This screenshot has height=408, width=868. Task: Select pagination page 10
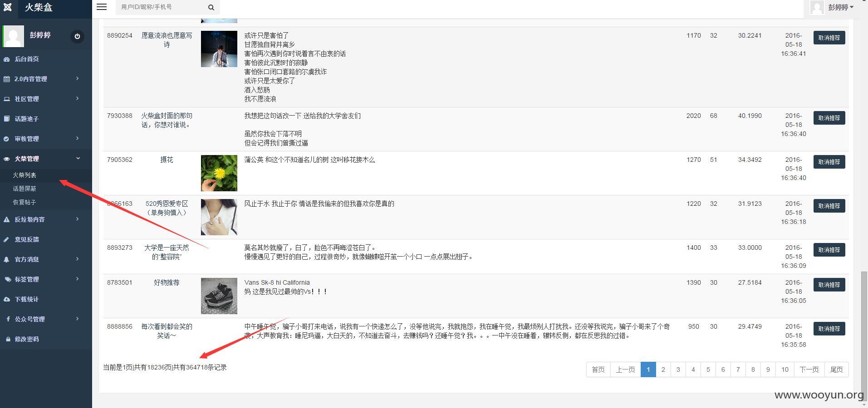click(785, 369)
